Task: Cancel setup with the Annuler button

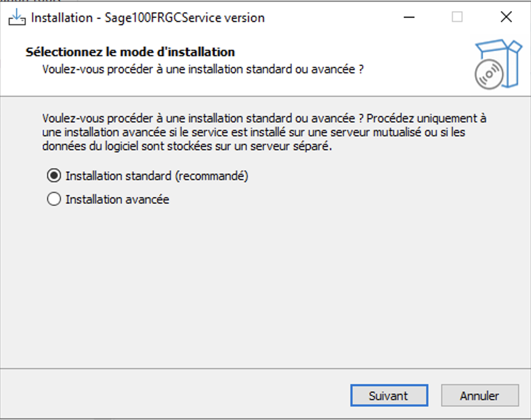Action: (480, 395)
